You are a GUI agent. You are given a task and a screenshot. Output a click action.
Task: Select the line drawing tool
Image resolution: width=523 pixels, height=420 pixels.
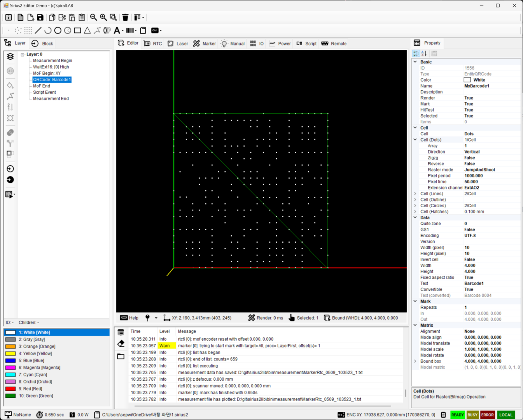pos(38,30)
